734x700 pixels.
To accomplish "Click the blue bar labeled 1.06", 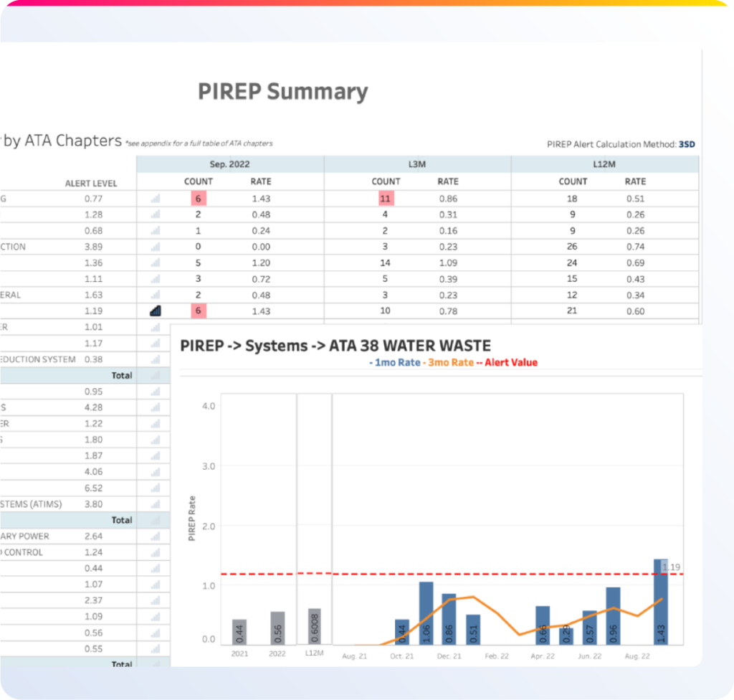I will [426, 612].
